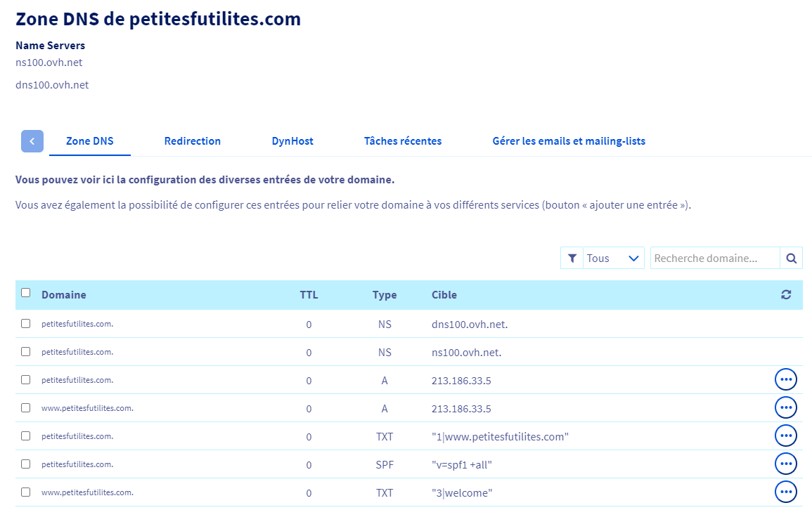Screen dimensions: 812x517
Task: Expand the "Tous" record type filter dropdown
Action: click(x=613, y=258)
